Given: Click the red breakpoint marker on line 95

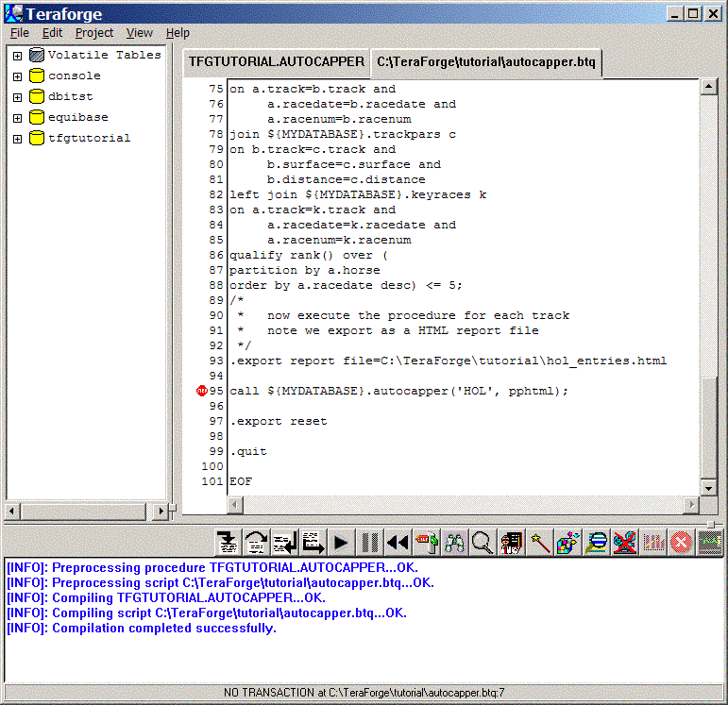Looking at the screenshot, I should click(201, 391).
